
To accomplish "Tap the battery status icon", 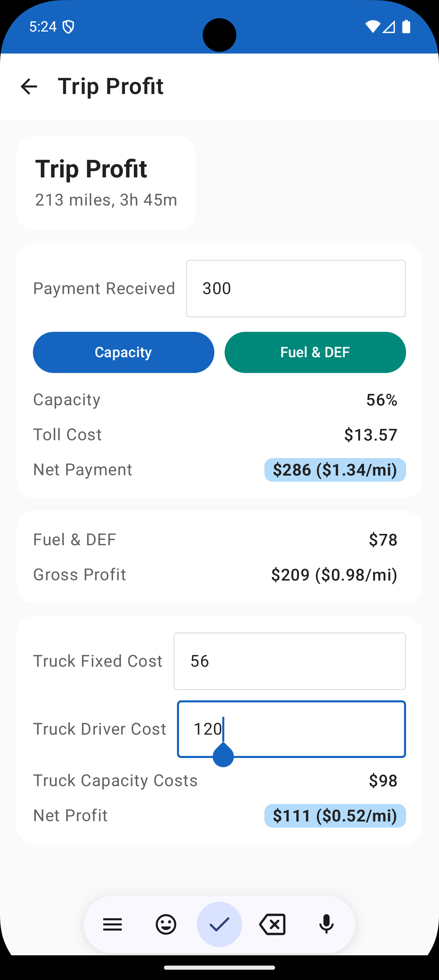I will pos(406,27).
